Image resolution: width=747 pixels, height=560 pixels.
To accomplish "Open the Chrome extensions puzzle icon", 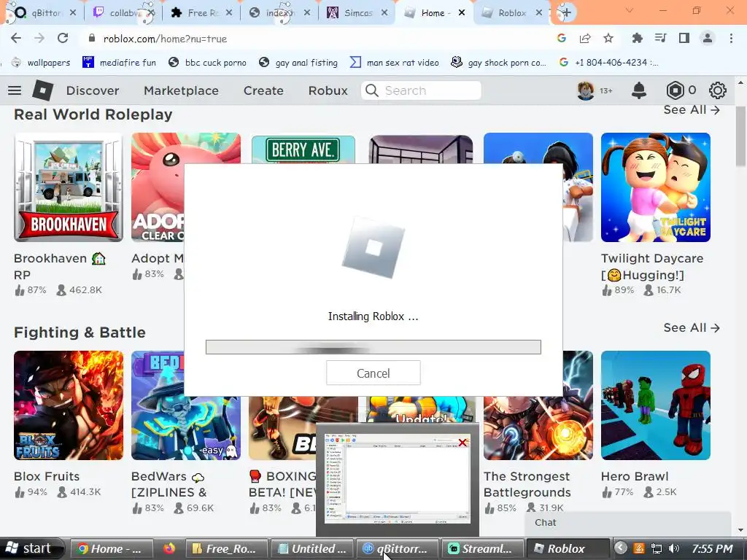I will [x=637, y=39].
